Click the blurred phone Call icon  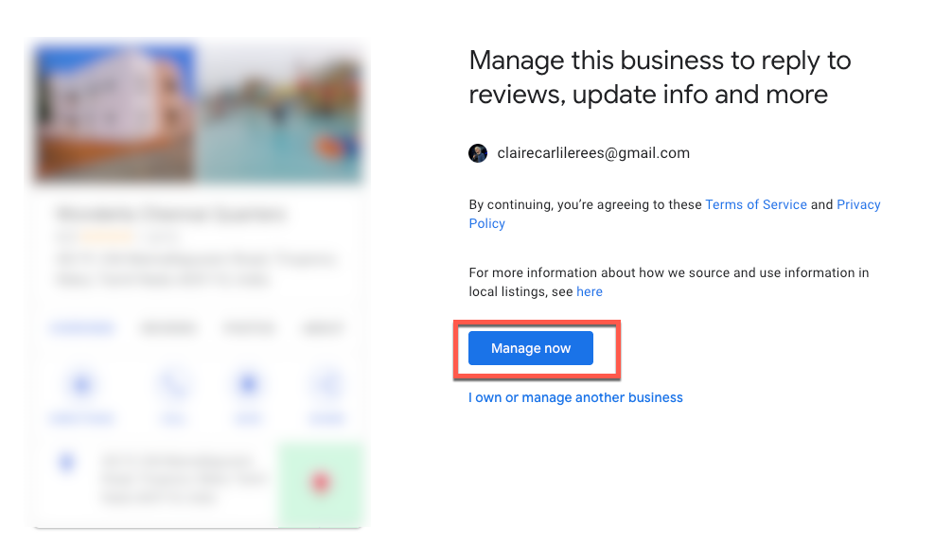(174, 385)
